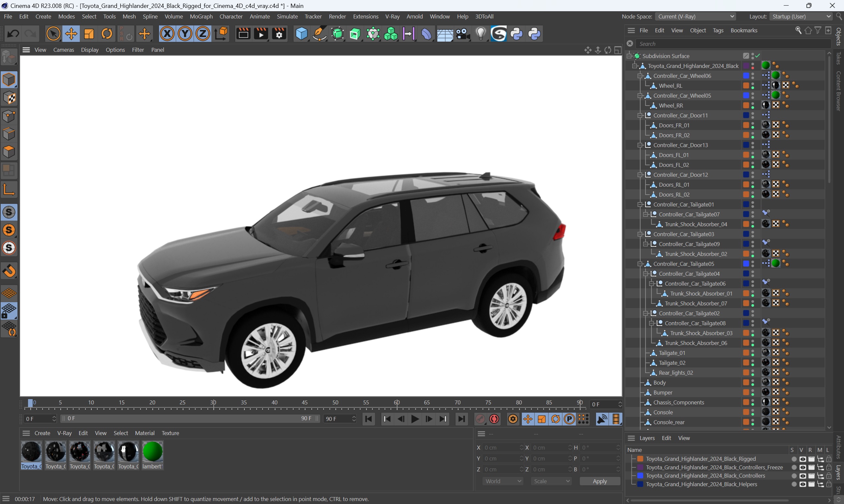Image resolution: width=844 pixels, height=504 pixels.
Task: Click the Object Manager search field
Action: (733, 44)
